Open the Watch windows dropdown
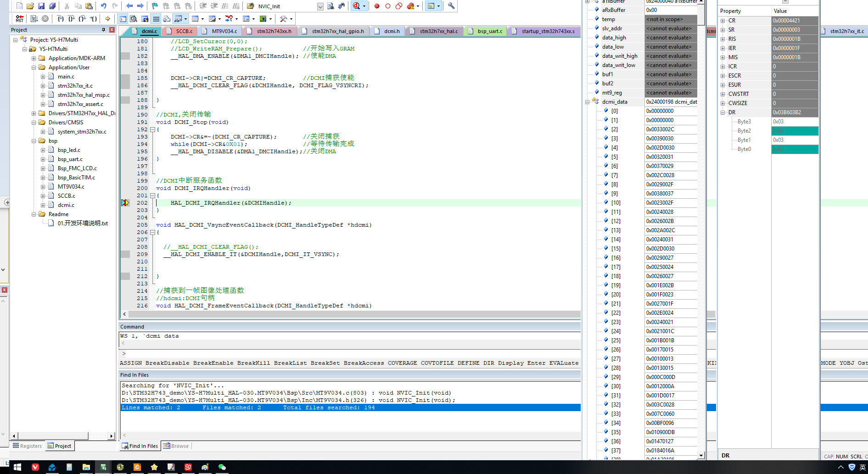 [185, 19]
